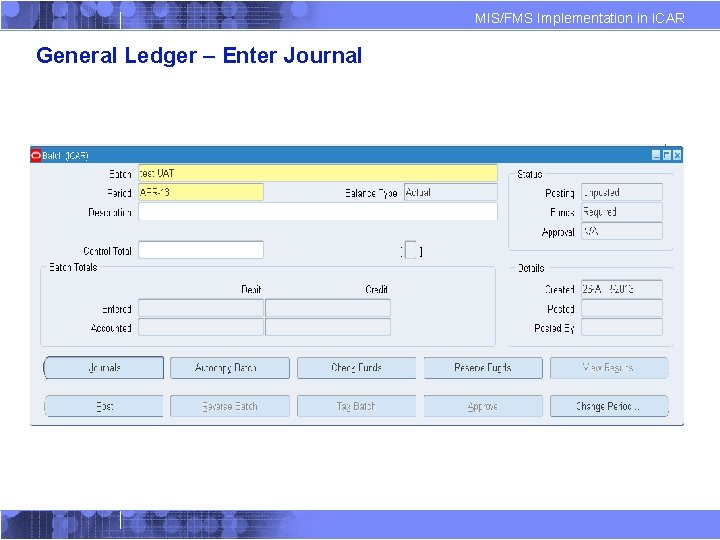The width and height of the screenshot is (720, 540).
Task: Click the small bracketed descriptive flexfield box
Action: (411, 250)
